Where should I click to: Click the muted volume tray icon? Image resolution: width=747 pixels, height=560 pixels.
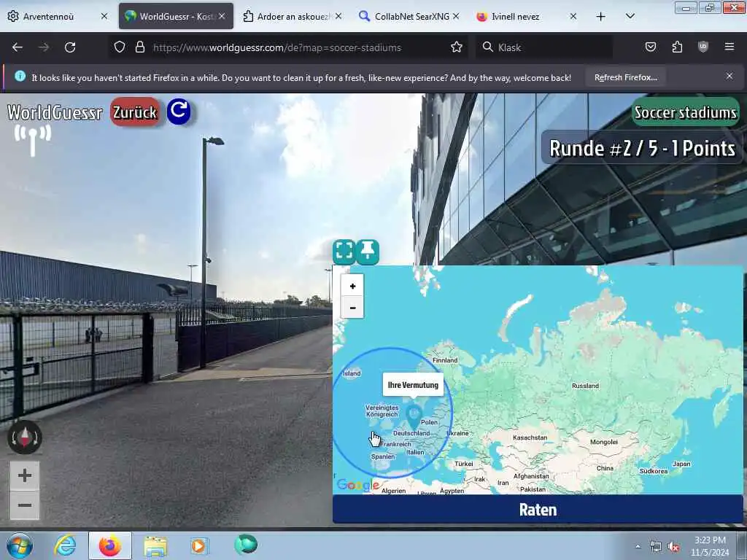673,546
